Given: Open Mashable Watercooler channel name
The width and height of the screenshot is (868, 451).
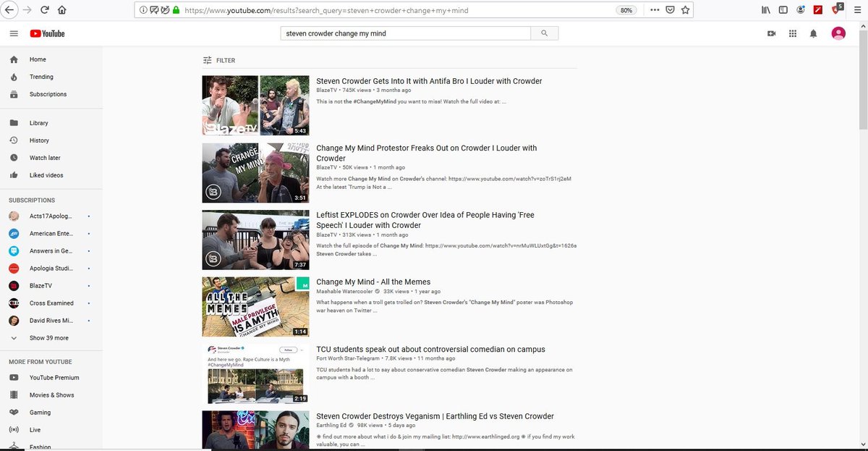Looking at the screenshot, I should 344,292.
